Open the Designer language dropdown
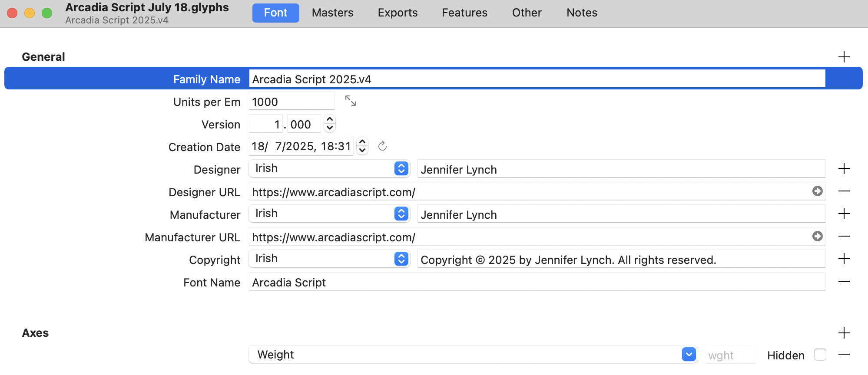 click(401, 168)
